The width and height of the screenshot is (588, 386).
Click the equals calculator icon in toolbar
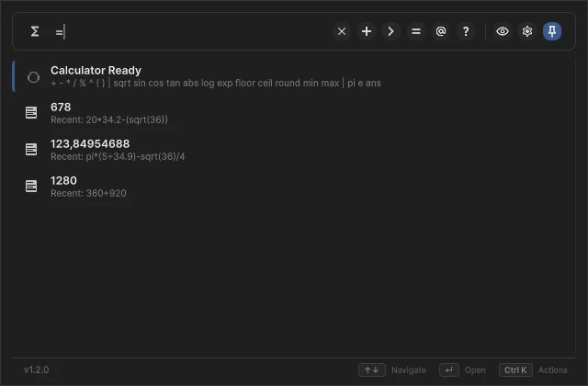(416, 31)
